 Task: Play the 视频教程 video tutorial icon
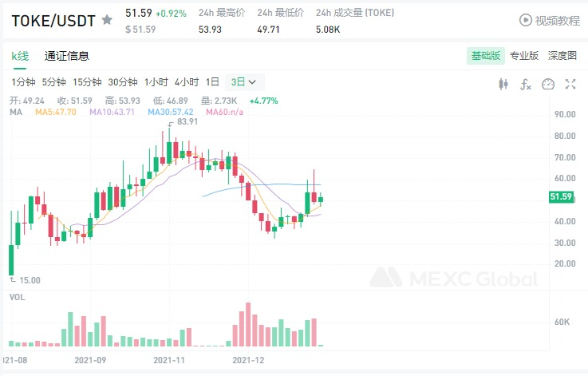(x=526, y=20)
